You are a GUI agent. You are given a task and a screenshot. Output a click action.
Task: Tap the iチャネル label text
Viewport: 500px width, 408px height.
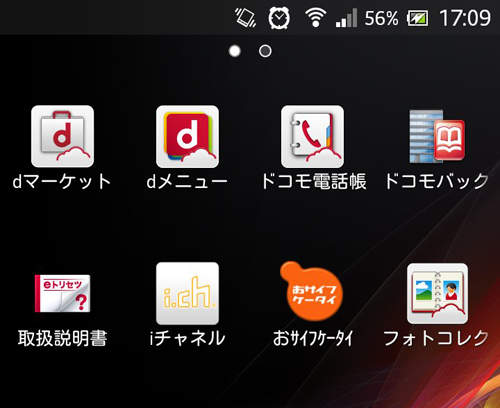(187, 338)
